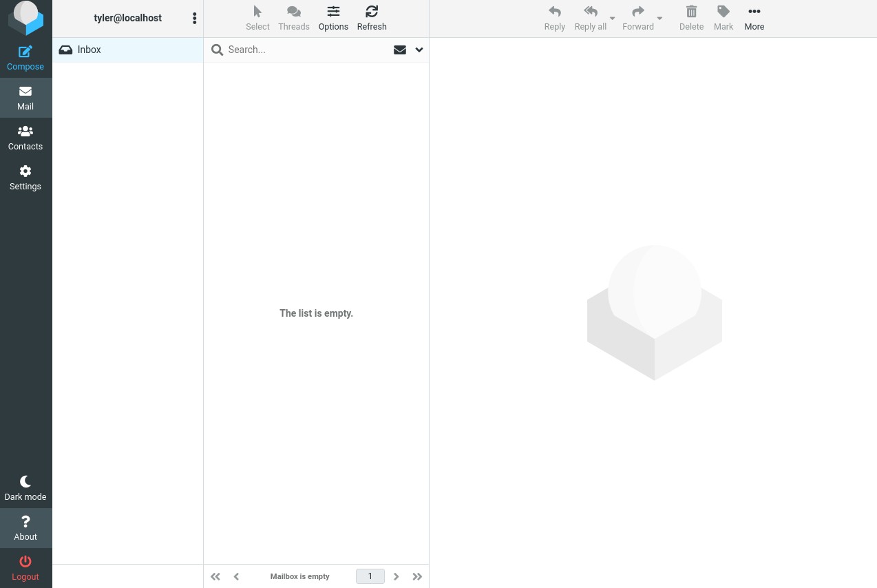Open the list Options icon
This screenshot has width=877, height=588.
[x=333, y=12]
